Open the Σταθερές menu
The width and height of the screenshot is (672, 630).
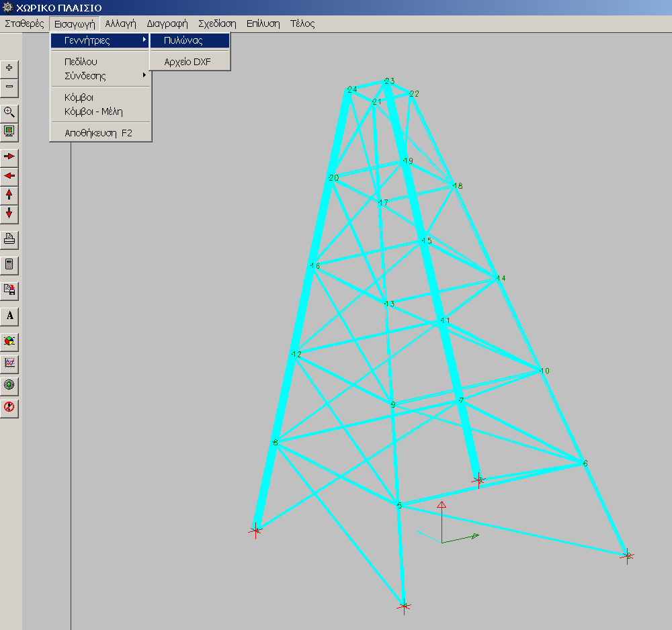(x=24, y=24)
